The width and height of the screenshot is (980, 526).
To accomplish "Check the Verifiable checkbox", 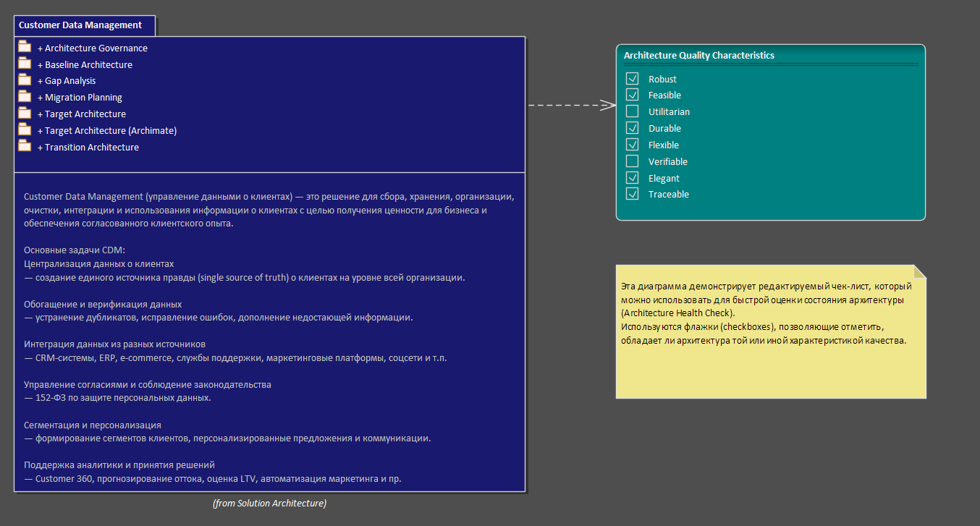I will 633,161.
